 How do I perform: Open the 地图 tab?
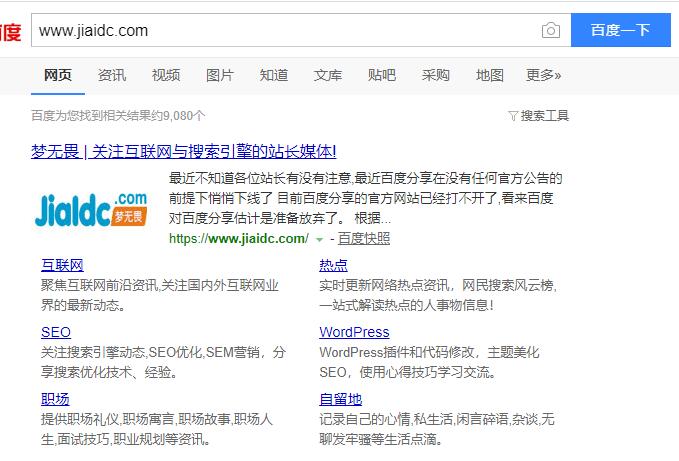click(x=490, y=75)
